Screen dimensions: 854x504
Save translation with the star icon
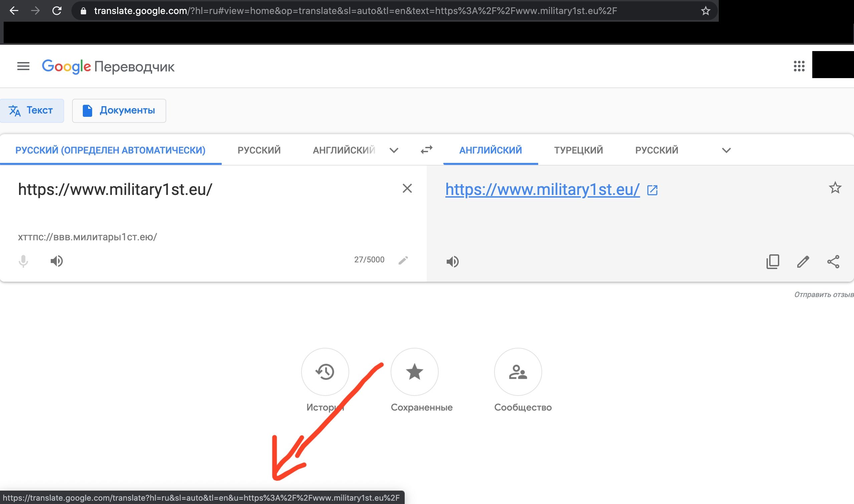click(835, 188)
